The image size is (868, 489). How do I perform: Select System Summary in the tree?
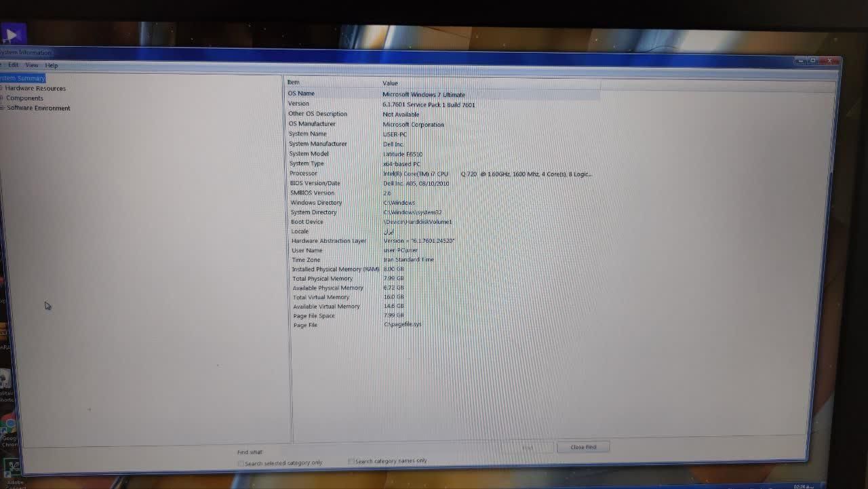click(22, 78)
